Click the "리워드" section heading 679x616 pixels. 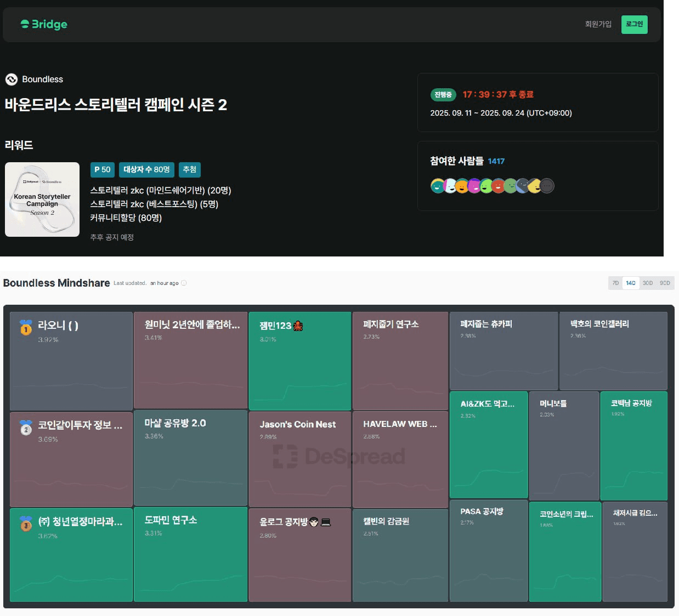pos(19,145)
